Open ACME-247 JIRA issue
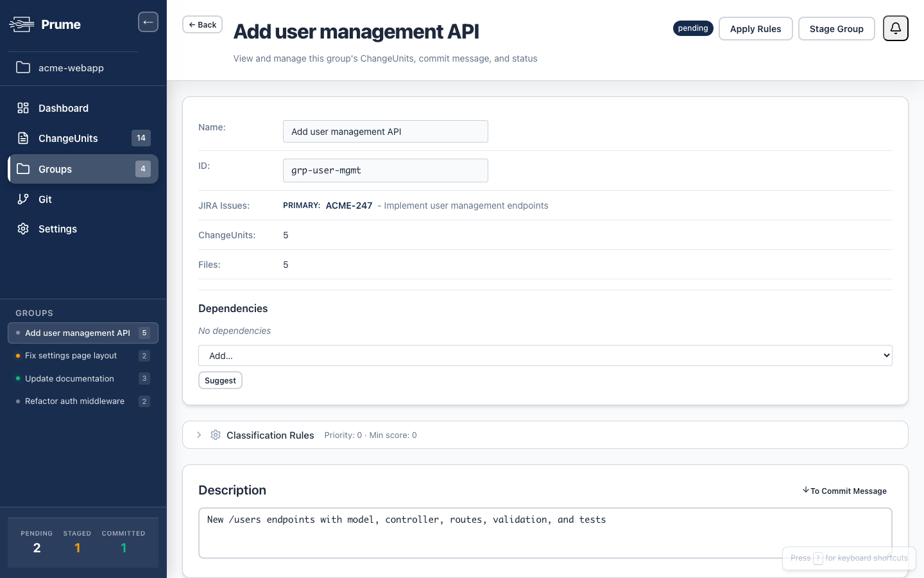 tap(349, 206)
